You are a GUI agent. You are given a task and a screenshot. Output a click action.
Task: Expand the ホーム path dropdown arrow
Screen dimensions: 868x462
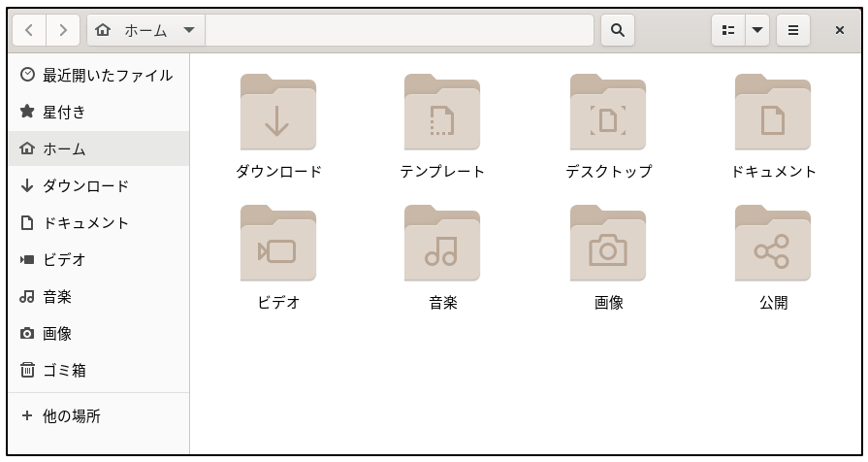point(188,30)
